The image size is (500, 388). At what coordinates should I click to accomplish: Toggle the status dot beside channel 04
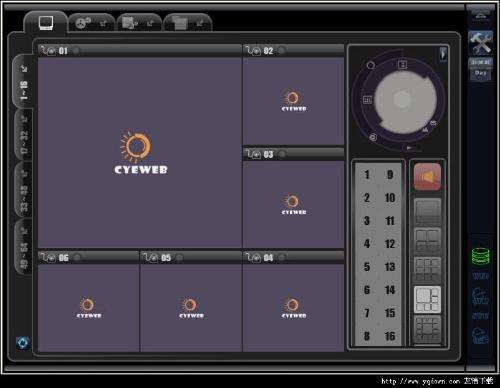tap(282, 257)
